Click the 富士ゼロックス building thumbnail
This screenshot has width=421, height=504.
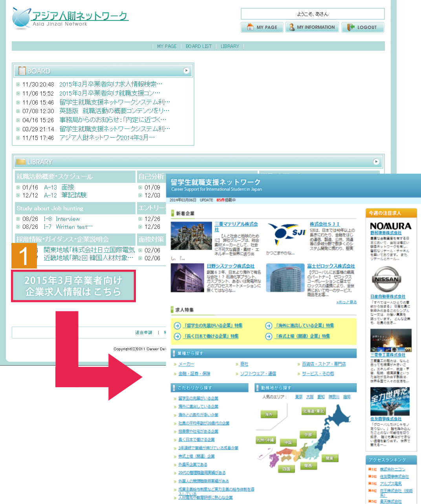(x=285, y=278)
